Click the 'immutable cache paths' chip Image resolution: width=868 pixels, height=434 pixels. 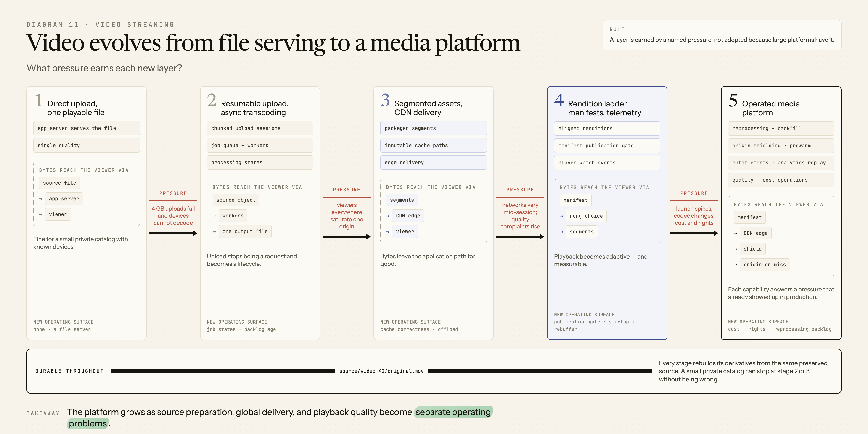[x=433, y=145]
